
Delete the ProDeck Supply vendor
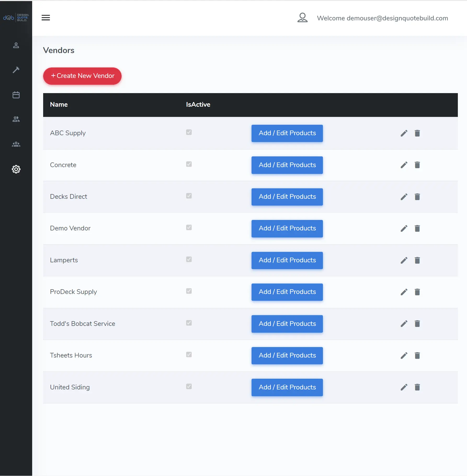pyautogui.click(x=417, y=292)
